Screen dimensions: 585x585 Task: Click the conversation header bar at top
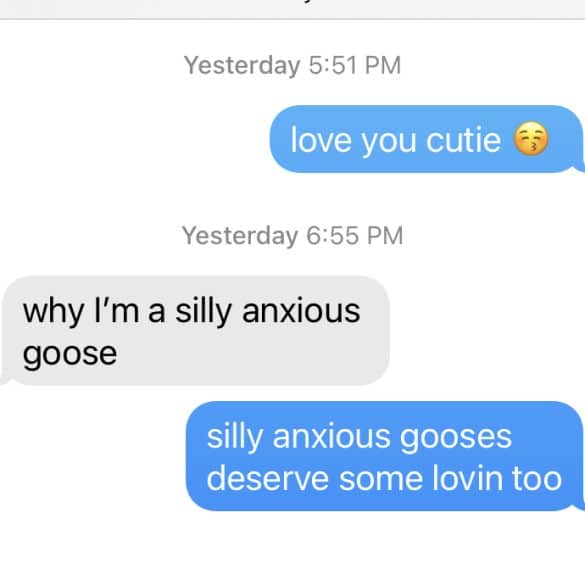(x=292, y=9)
